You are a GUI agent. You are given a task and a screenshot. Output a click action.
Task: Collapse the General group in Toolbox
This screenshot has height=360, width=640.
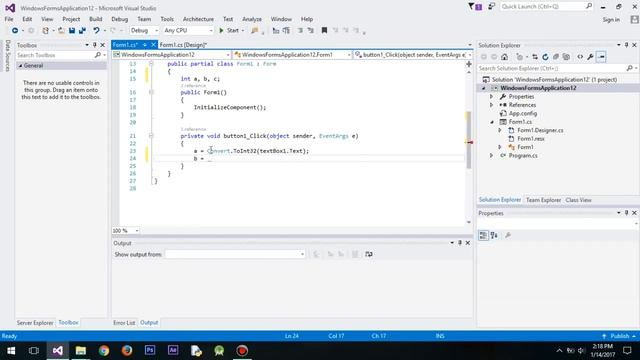[x=20, y=66]
